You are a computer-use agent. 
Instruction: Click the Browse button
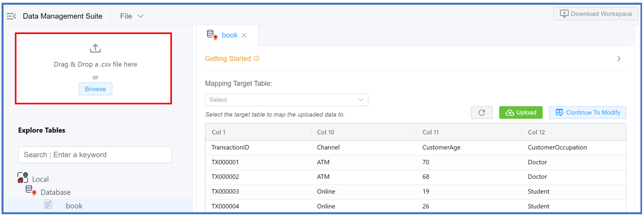95,89
